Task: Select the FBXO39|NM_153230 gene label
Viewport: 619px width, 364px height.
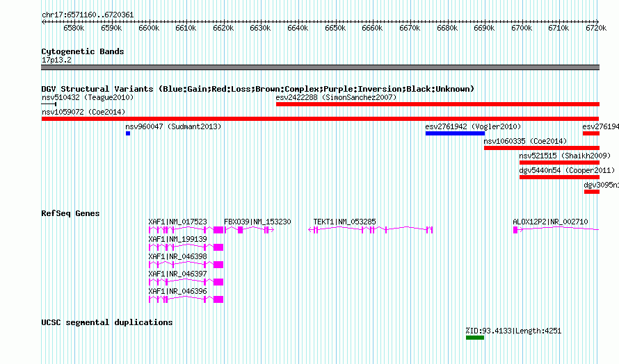Action: (x=257, y=222)
